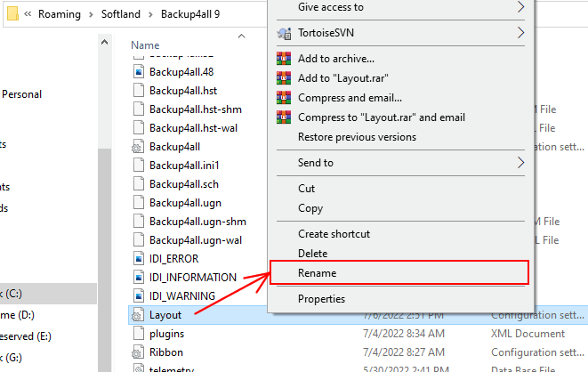This screenshot has width=588, height=372.
Task: Click the Backup4all.hst-shm file icon
Action: [x=139, y=109]
